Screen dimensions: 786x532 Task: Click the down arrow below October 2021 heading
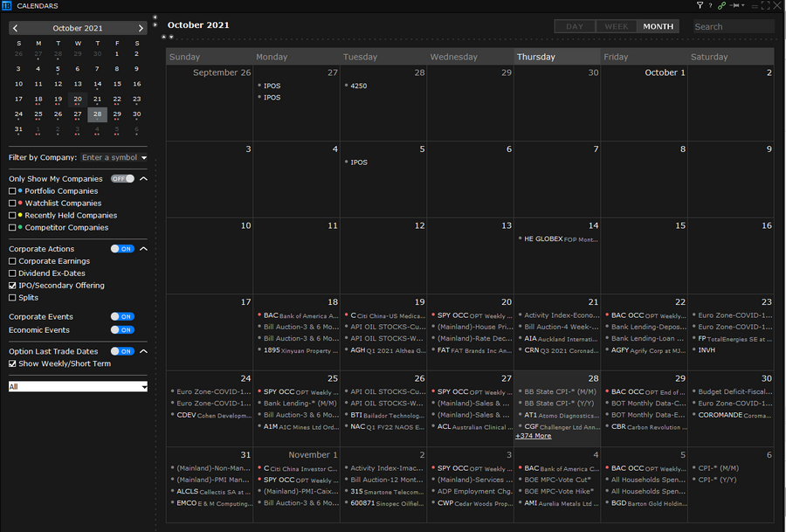171,37
